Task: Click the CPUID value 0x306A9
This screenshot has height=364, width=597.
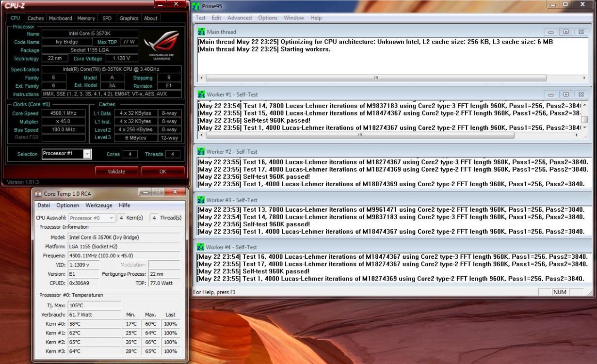Action: (x=83, y=283)
